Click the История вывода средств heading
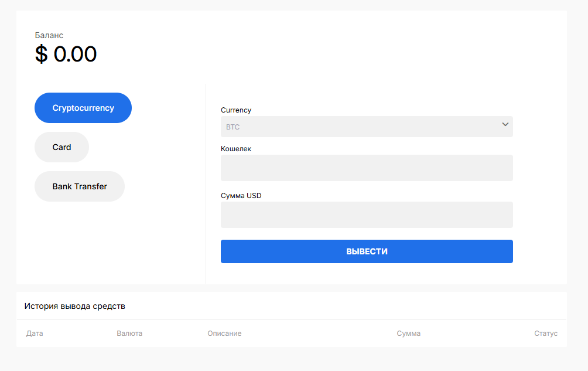The width and height of the screenshot is (588, 371). [x=74, y=306]
